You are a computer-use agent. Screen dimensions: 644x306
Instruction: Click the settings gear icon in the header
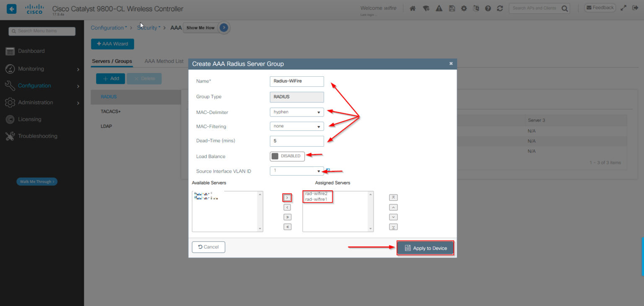point(464,8)
